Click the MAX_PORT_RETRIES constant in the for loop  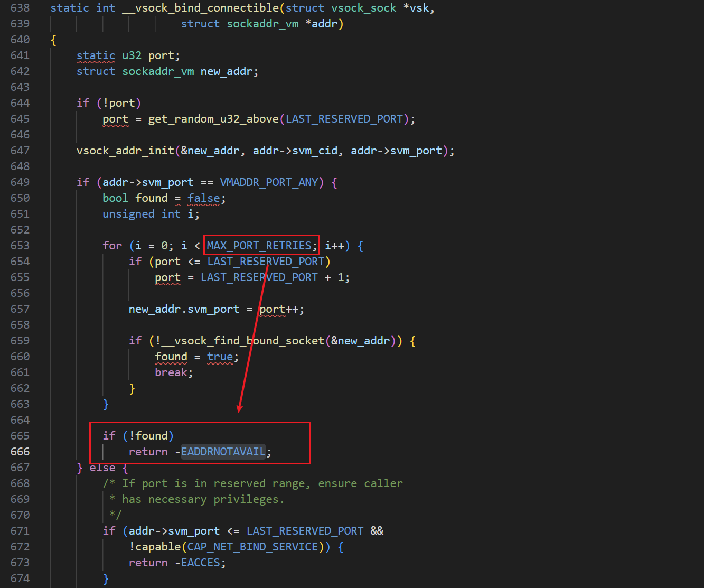pos(259,246)
